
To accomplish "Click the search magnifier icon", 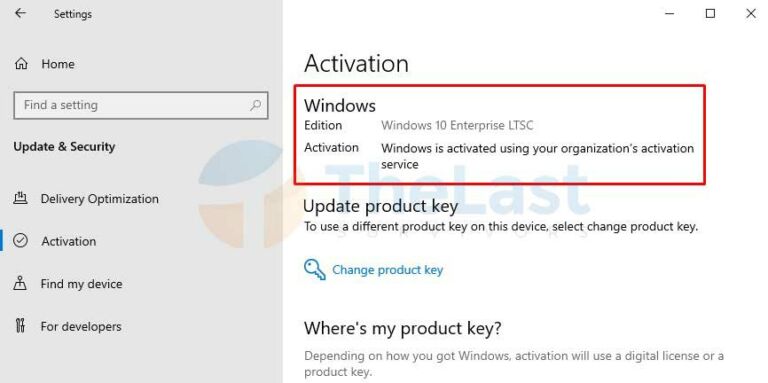I will pyautogui.click(x=255, y=105).
